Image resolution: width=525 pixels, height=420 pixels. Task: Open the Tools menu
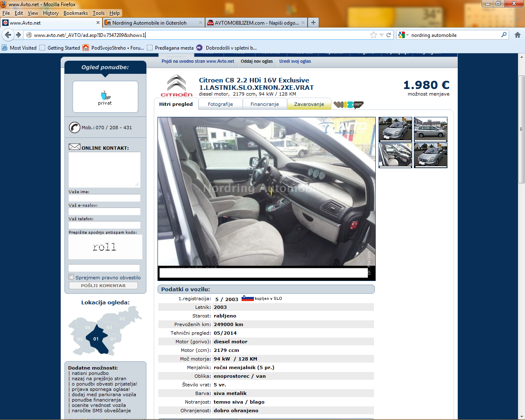pos(98,13)
